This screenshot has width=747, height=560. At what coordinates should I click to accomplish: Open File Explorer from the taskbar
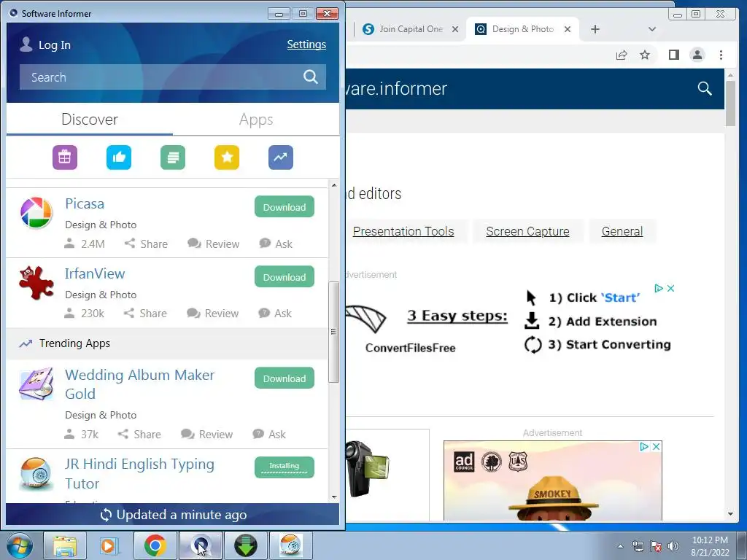(x=65, y=545)
